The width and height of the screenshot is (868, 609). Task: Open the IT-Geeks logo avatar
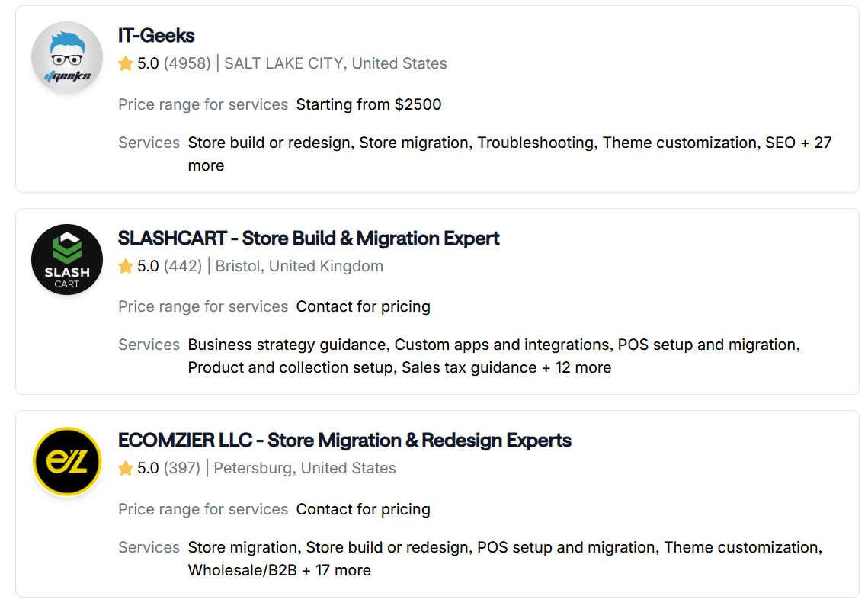click(67, 57)
